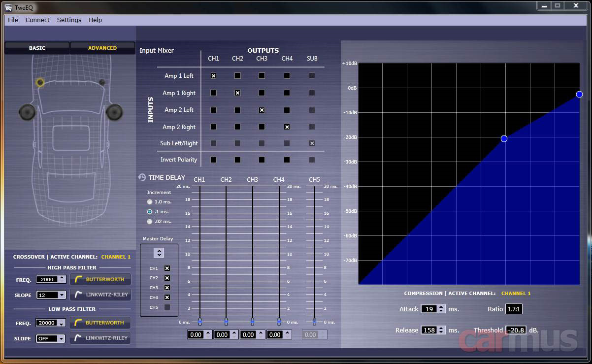This screenshot has height=364, width=592.
Task: Choose Linkwitz-Riley for the high pass filter
Action: 100,295
